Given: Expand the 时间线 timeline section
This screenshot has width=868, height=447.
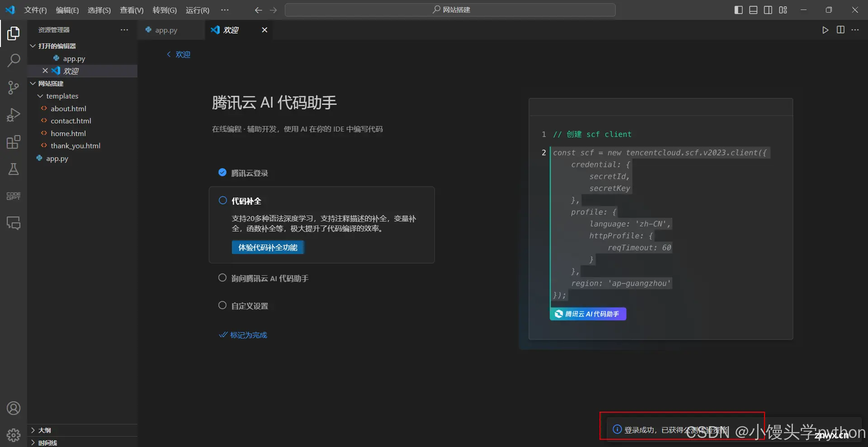Looking at the screenshot, I should (x=82, y=442).
